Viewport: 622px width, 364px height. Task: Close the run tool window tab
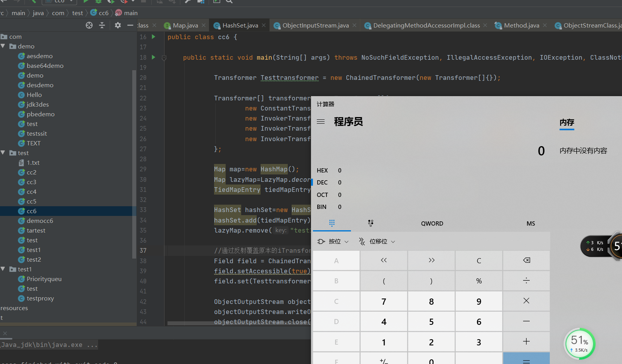(x=5, y=333)
